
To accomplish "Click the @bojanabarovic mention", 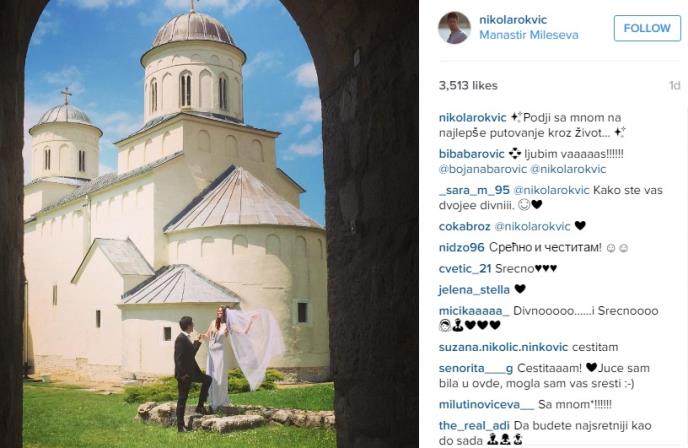I will click(483, 169).
